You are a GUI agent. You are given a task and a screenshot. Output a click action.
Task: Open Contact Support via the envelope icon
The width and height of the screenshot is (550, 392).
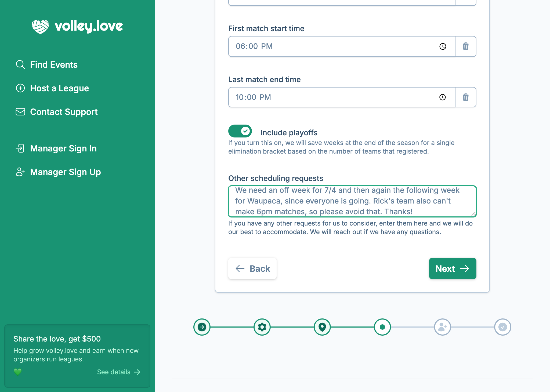click(x=20, y=112)
